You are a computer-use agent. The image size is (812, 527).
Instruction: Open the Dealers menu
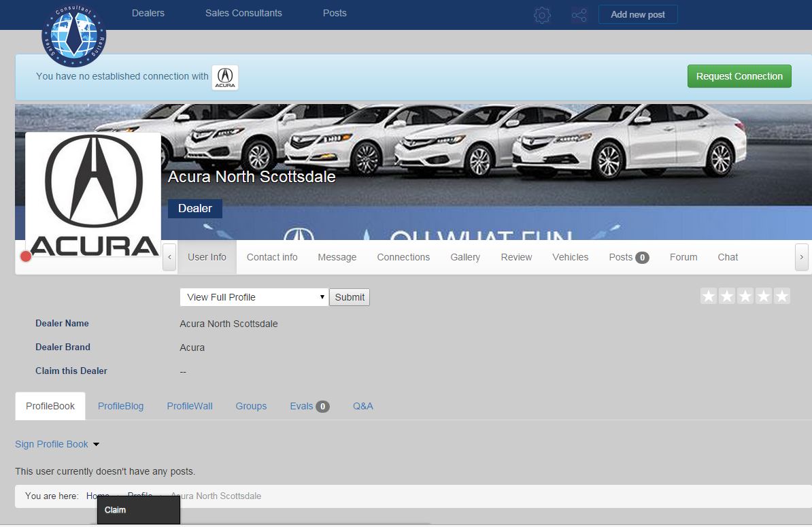click(148, 13)
